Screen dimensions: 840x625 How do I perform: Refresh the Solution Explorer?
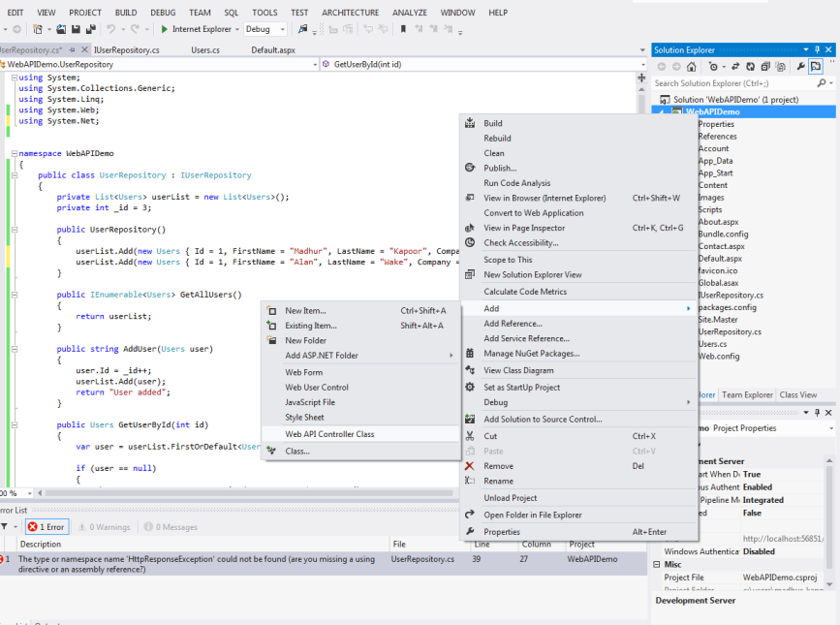tap(750, 66)
